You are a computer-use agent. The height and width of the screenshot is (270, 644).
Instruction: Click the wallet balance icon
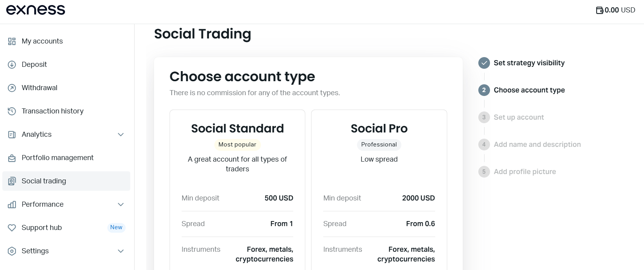click(600, 10)
